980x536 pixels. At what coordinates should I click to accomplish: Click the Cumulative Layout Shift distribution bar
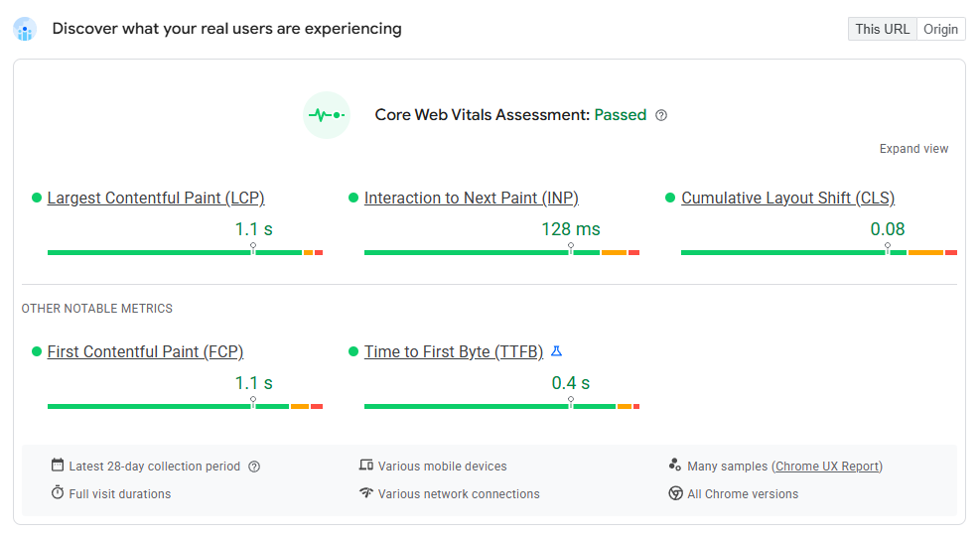[818, 253]
